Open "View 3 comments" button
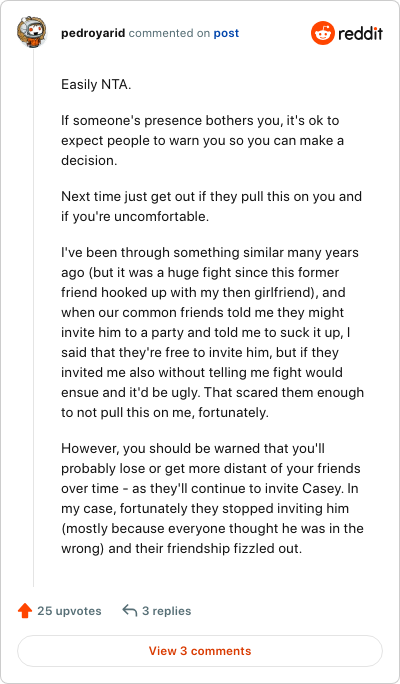This screenshot has height=684, width=400. point(200,651)
